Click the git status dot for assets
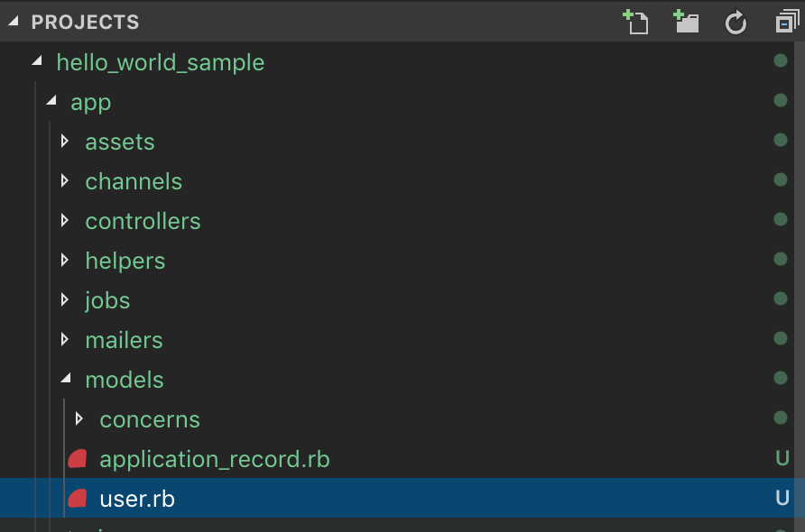 click(x=781, y=141)
